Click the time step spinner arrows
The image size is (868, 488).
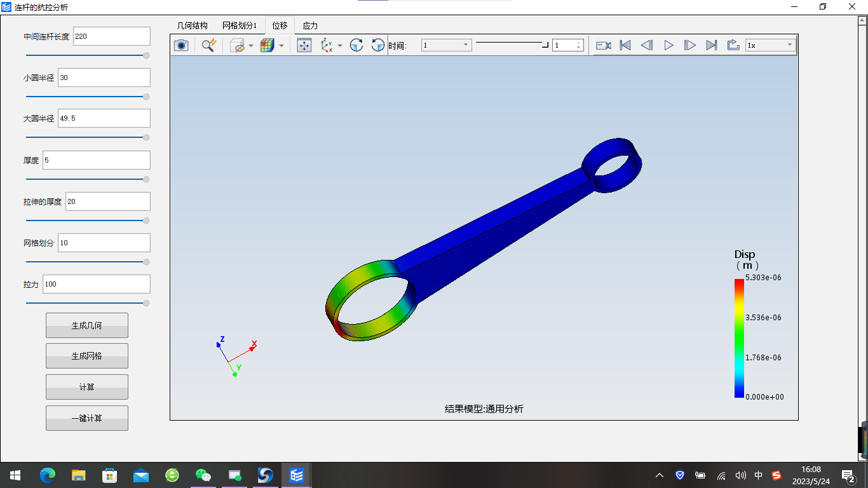(579, 45)
